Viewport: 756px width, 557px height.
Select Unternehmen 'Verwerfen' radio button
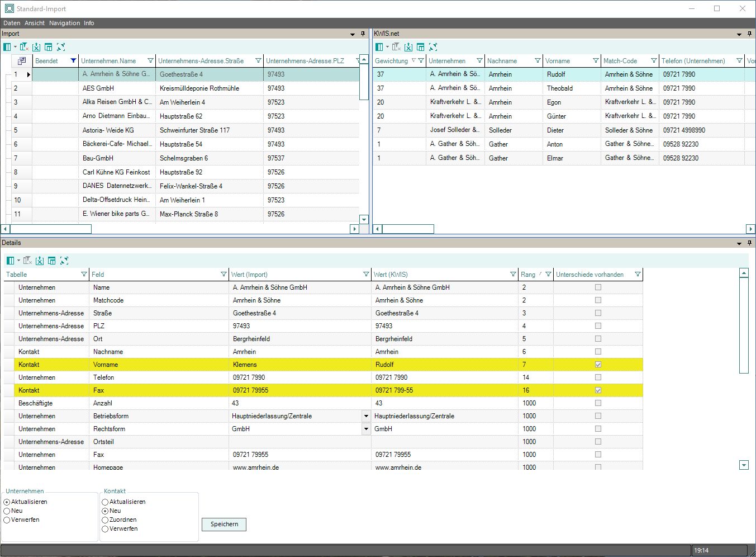7,520
